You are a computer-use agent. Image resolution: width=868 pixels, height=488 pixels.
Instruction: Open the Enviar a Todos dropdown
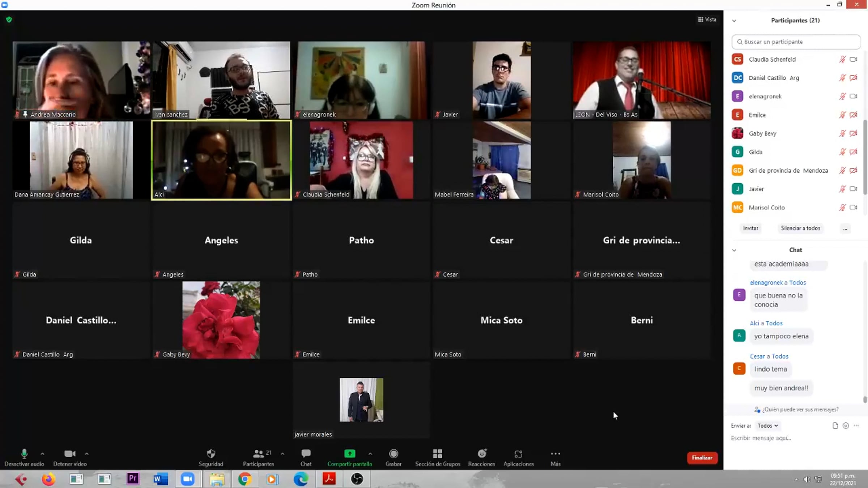(x=767, y=426)
